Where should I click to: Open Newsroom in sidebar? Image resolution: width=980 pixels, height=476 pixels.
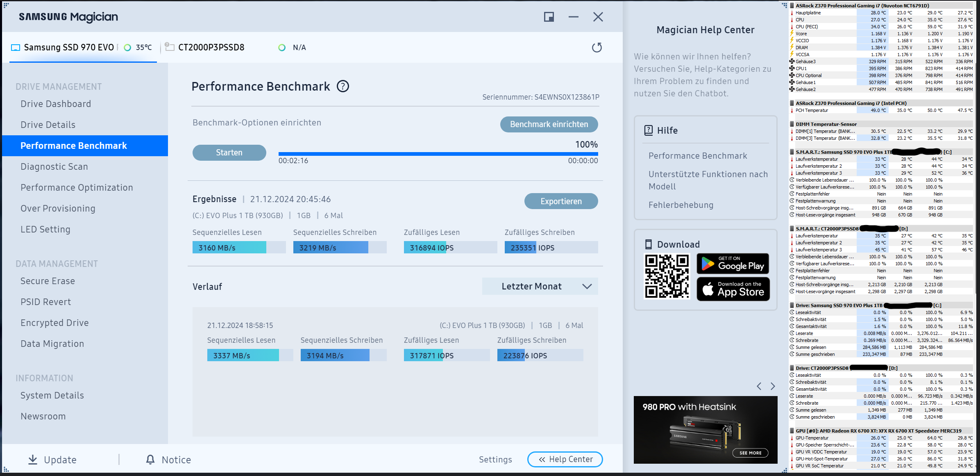pos(43,416)
